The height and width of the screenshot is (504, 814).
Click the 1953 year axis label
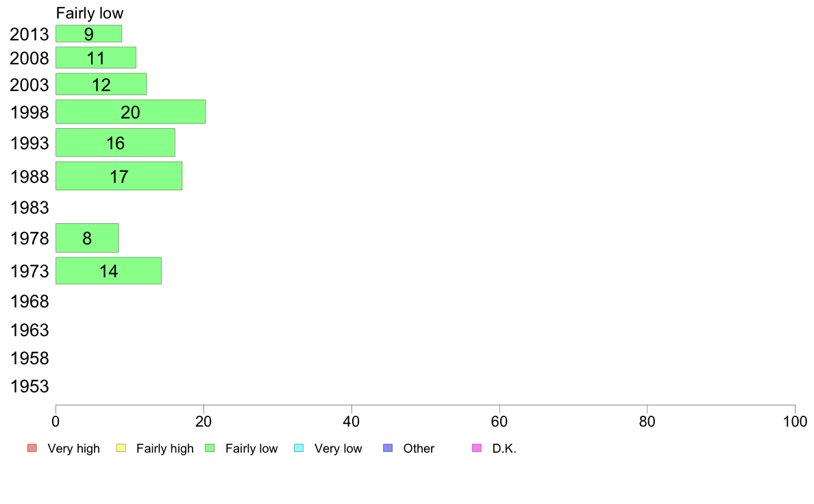[29, 386]
